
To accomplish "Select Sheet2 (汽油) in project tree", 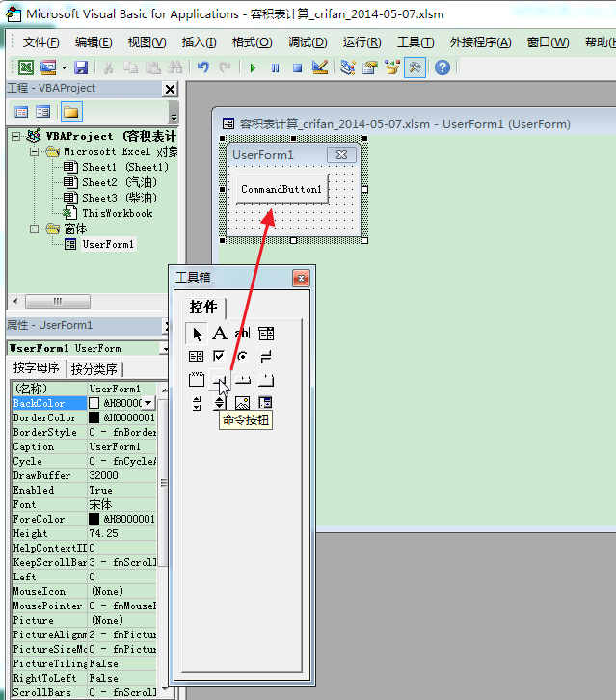I will click(120, 182).
